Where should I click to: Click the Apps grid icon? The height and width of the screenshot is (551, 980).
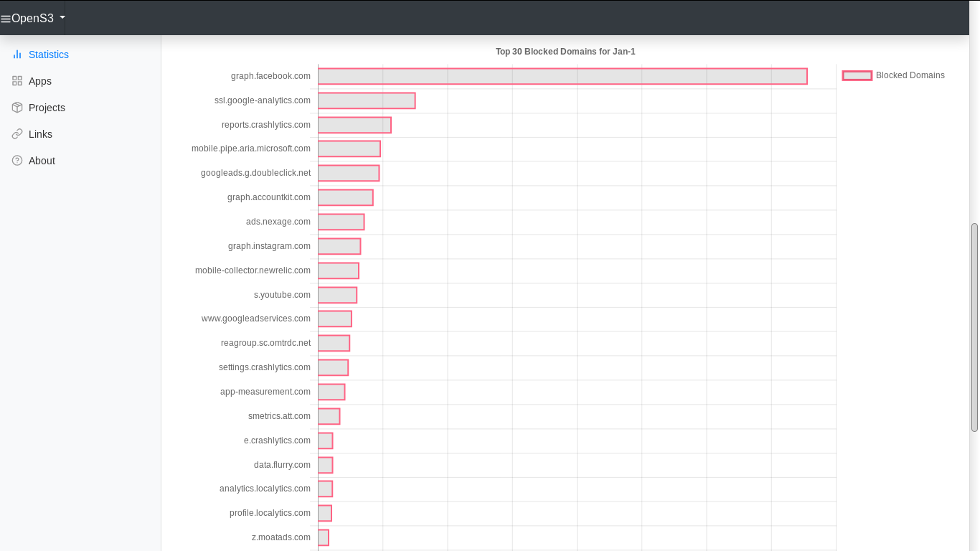17,81
